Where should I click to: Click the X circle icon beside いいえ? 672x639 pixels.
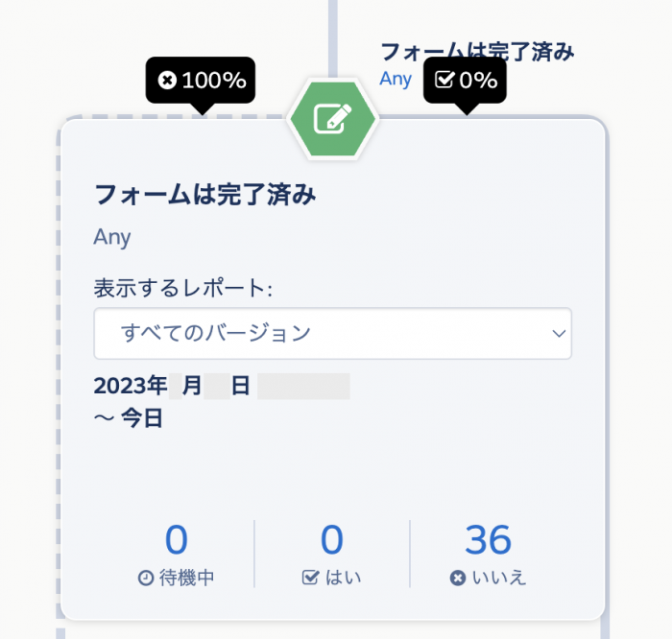click(x=457, y=578)
